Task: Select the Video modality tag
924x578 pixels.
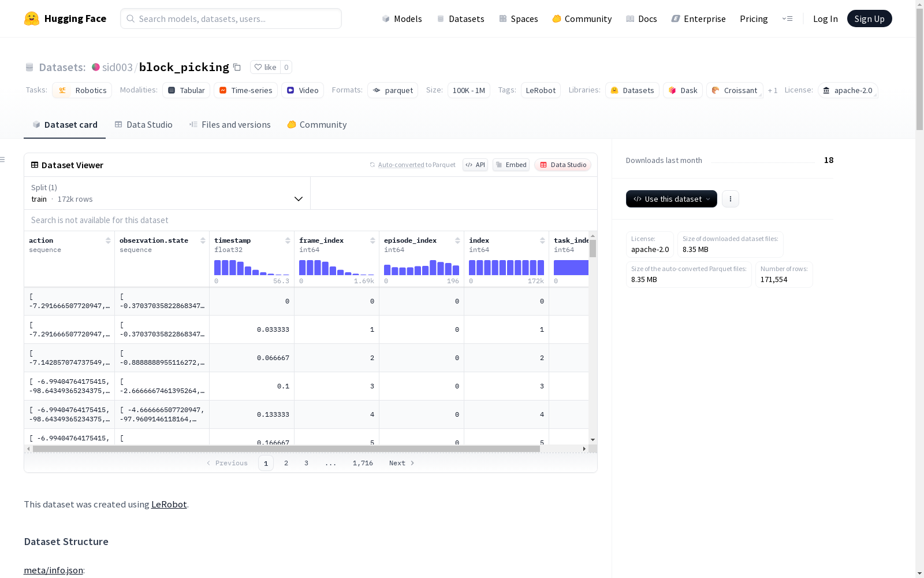Action: (303, 90)
